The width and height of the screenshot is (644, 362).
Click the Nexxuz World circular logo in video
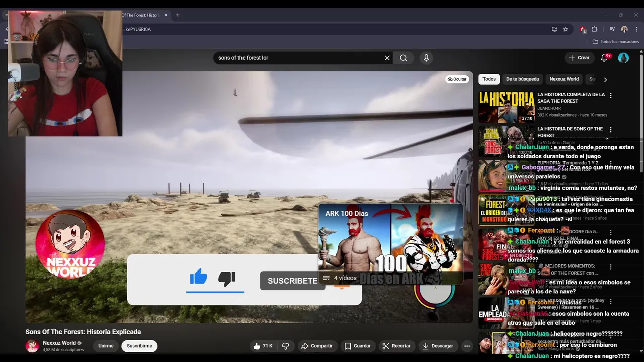70,244
